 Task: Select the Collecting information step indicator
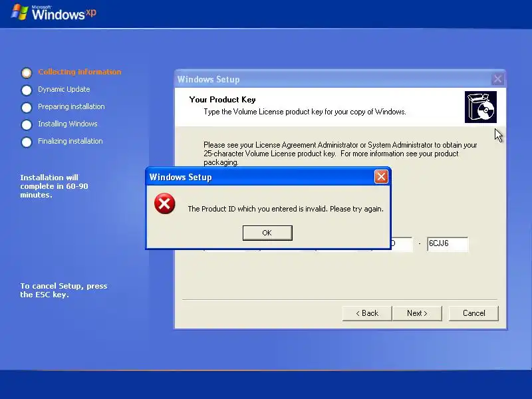tap(27, 72)
